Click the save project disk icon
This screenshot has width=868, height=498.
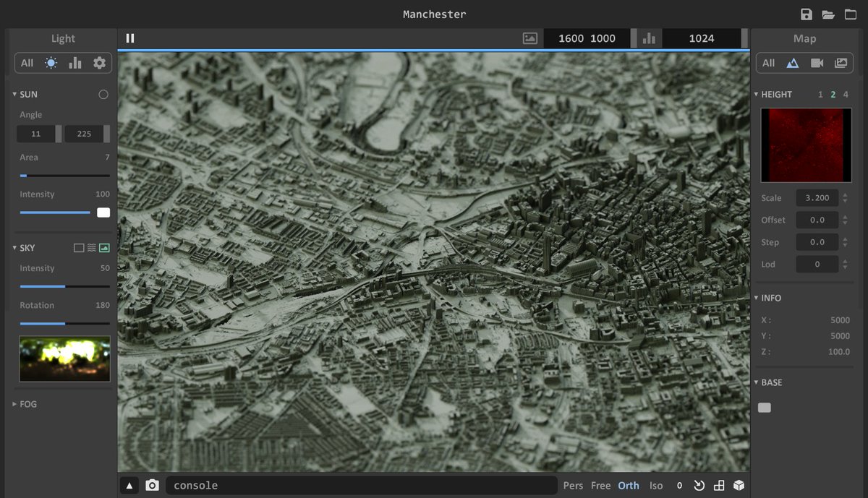(x=807, y=14)
